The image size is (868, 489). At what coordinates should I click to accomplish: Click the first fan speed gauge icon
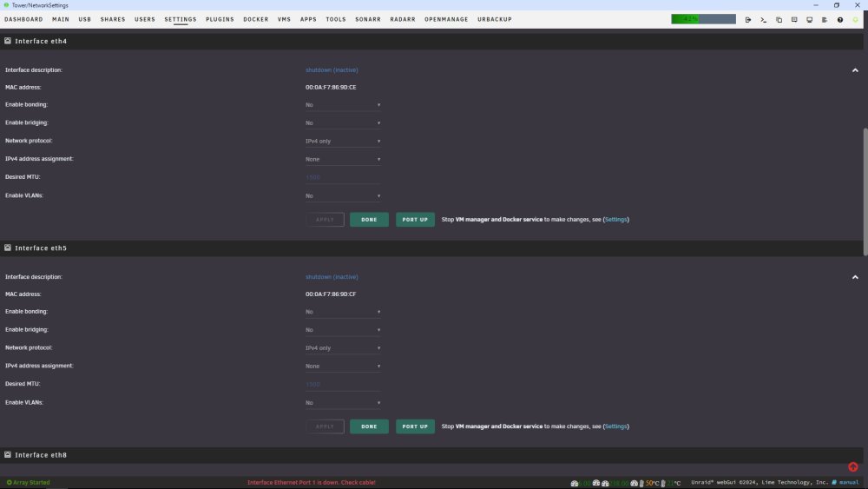[x=575, y=483]
